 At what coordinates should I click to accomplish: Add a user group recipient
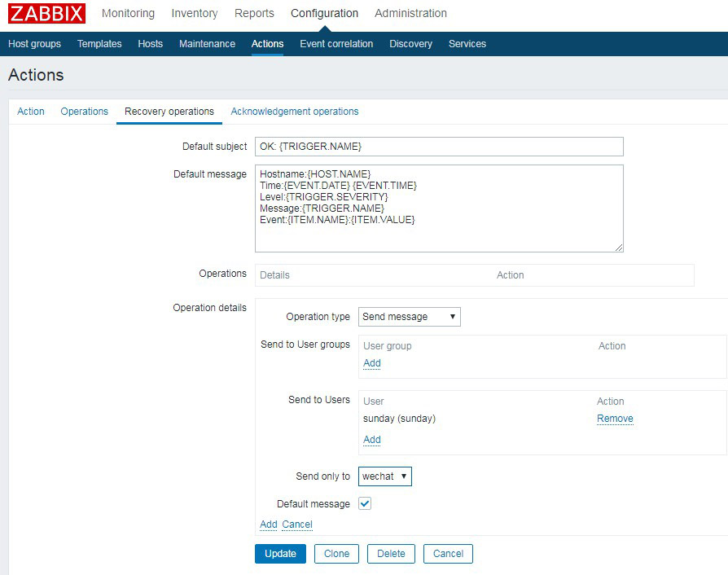click(x=371, y=363)
